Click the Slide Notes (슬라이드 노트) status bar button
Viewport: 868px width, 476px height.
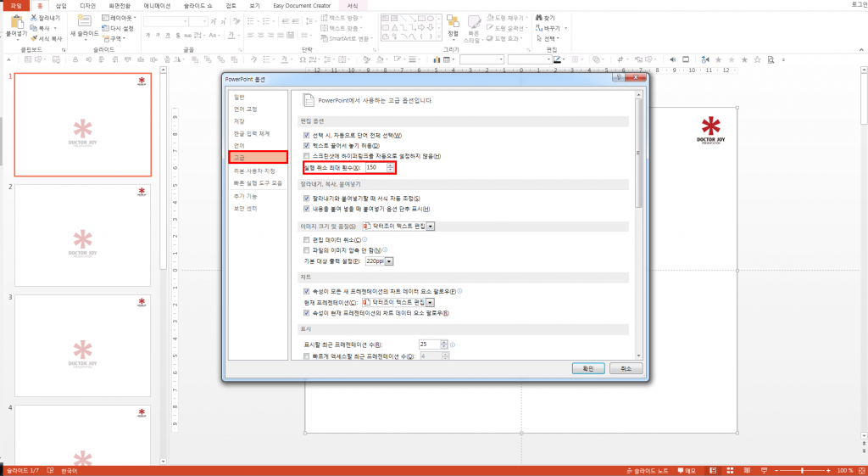click(x=647, y=470)
